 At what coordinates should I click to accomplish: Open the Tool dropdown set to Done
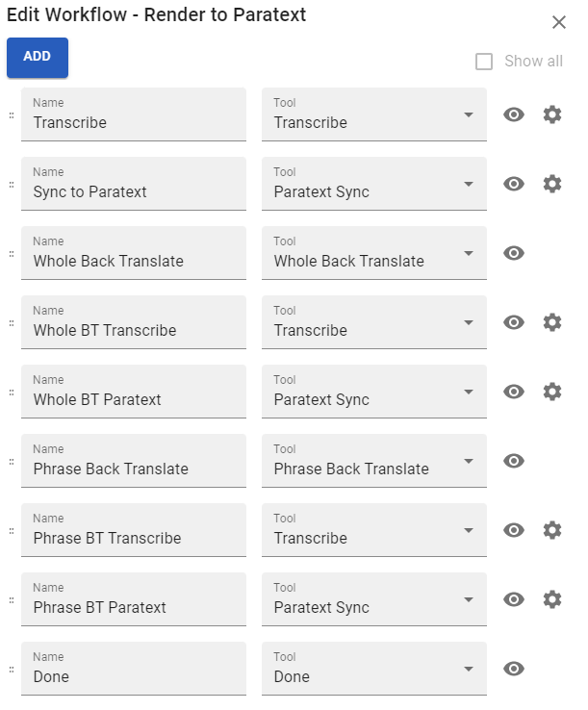(374, 669)
